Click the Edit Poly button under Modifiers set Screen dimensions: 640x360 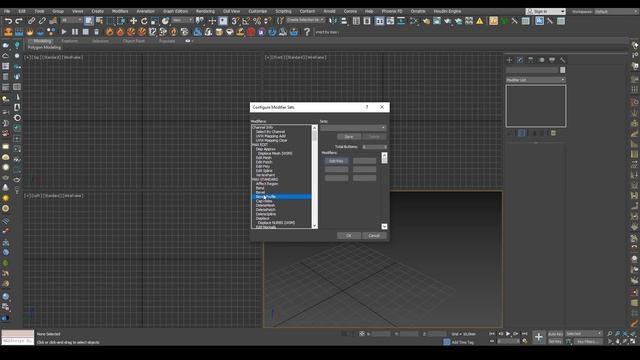pyautogui.click(x=336, y=161)
